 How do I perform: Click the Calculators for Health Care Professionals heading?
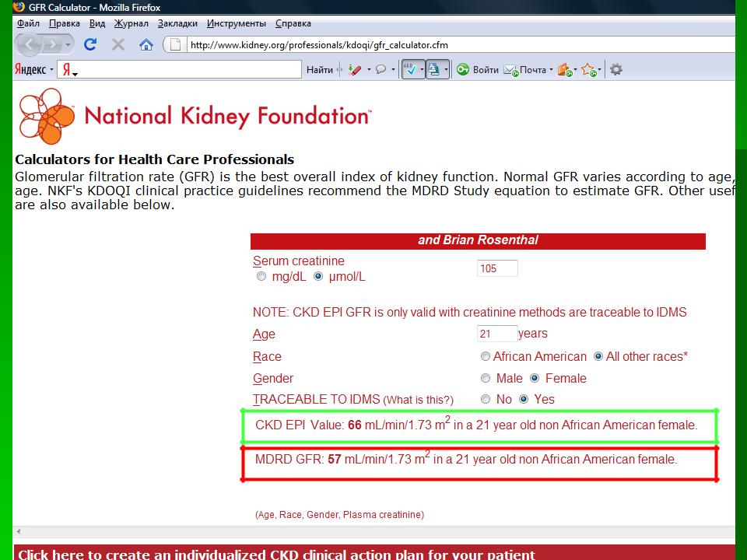click(x=155, y=159)
